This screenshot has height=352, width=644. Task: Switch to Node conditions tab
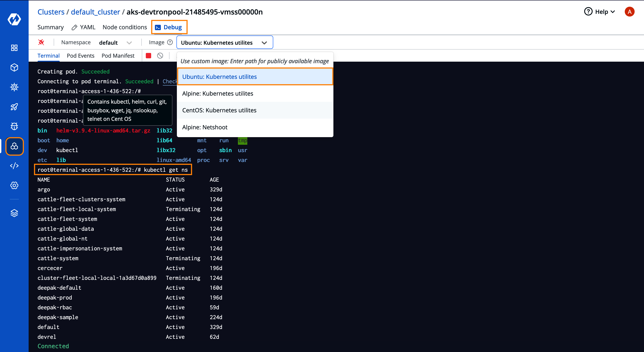click(x=125, y=27)
